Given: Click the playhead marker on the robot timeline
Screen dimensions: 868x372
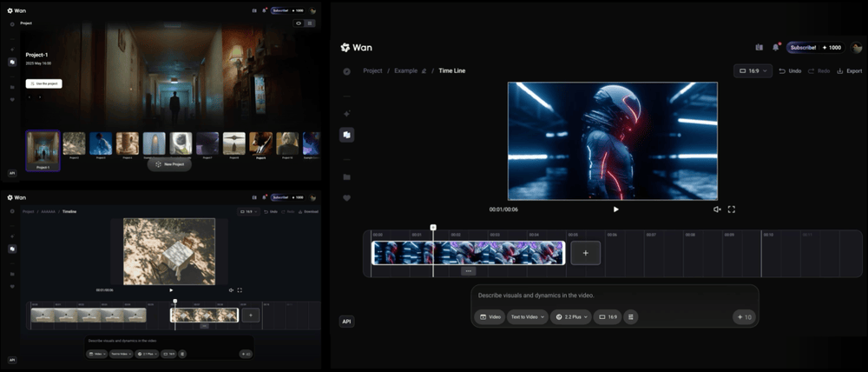Looking at the screenshot, I should 433,228.
